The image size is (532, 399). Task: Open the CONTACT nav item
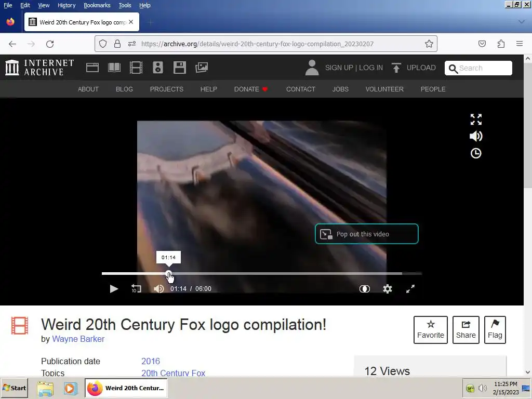[301, 89]
